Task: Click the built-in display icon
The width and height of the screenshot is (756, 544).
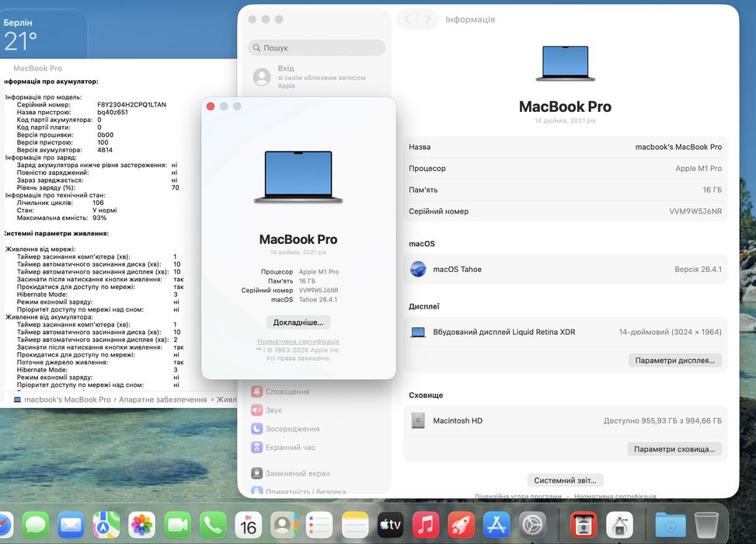Action: [418, 332]
